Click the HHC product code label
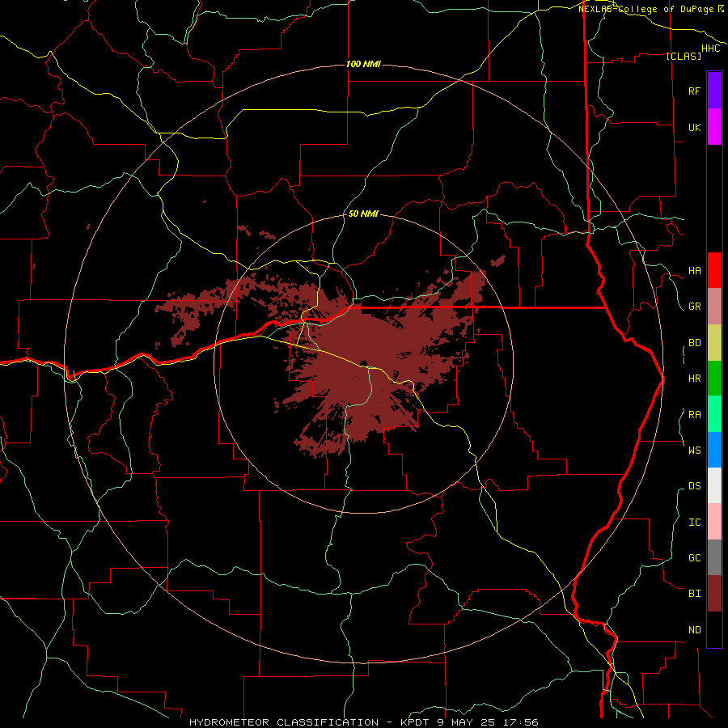The height and width of the screenshot is (728, 728). click(710, 49)
